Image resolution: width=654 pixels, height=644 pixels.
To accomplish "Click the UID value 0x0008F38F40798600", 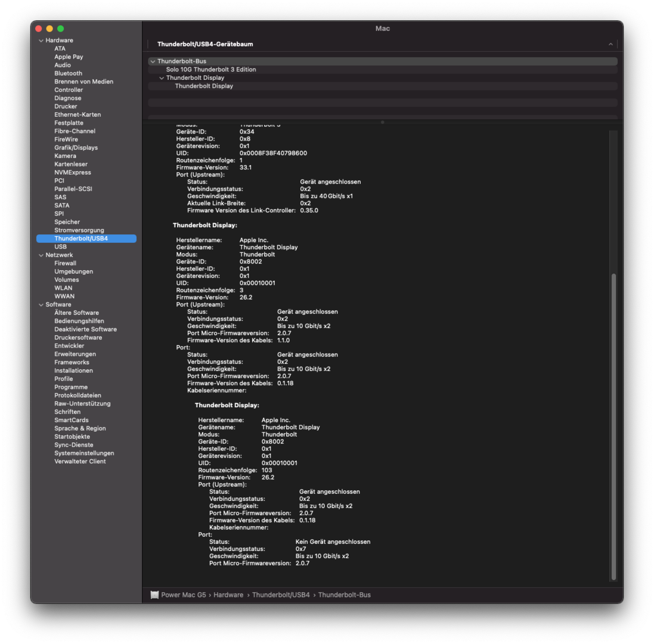I will [x=273, y=153].
